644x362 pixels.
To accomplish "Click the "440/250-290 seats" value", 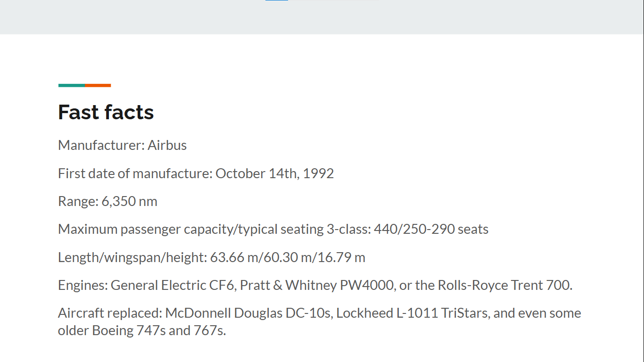I will click(431, 230).
